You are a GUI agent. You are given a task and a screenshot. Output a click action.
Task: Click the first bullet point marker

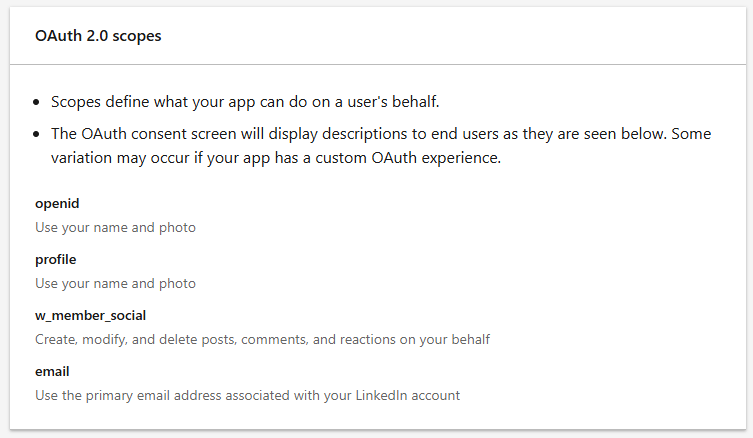point(38,102)
